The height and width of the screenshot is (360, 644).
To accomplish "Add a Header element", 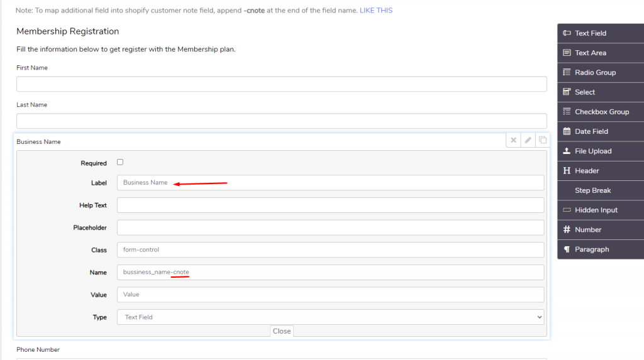I will click(x=601, y=171).
